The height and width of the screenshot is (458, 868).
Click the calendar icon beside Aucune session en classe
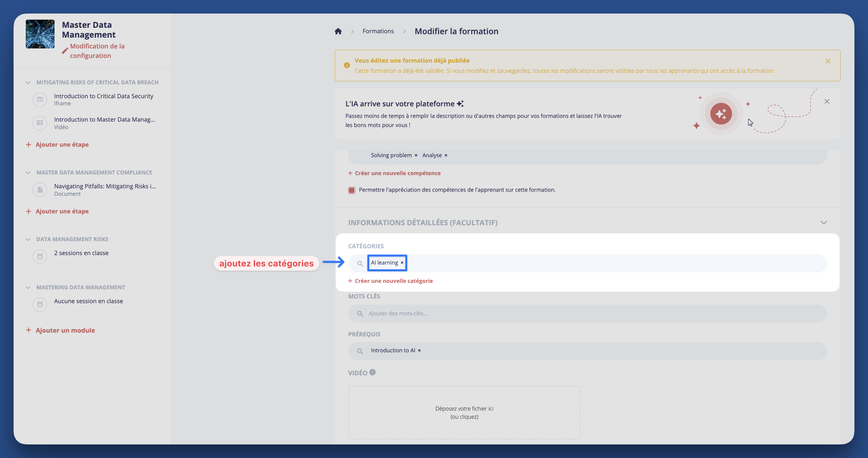[x=40, y=304]
